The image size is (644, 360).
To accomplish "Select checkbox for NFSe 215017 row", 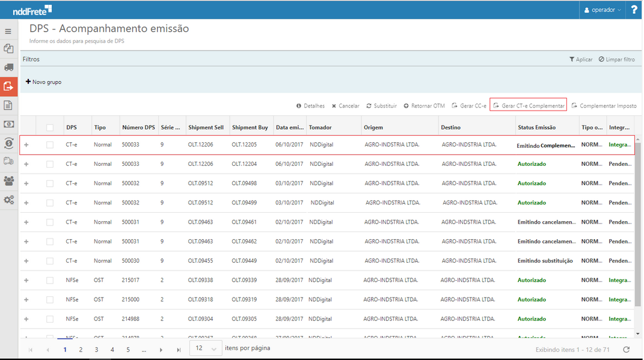I will [x=50, y=280].
